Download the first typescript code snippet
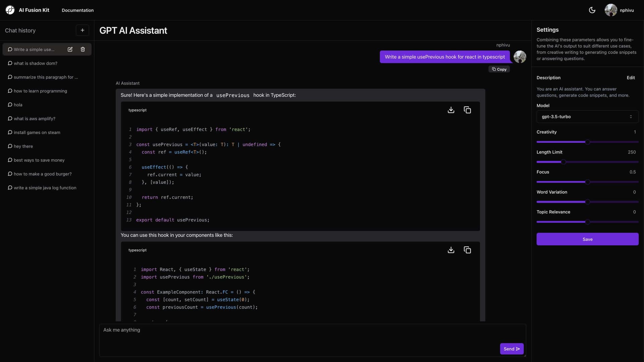Screen dimensions: 644x362 [x=451, y=110]
